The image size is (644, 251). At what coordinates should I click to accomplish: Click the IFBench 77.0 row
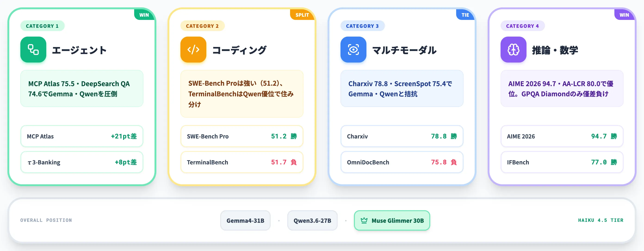pyautogui.click(x=562, y=162)
